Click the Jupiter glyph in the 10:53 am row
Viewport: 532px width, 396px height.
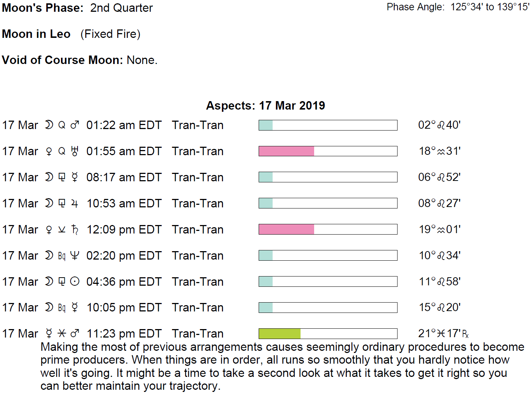(x=75, y=203)
